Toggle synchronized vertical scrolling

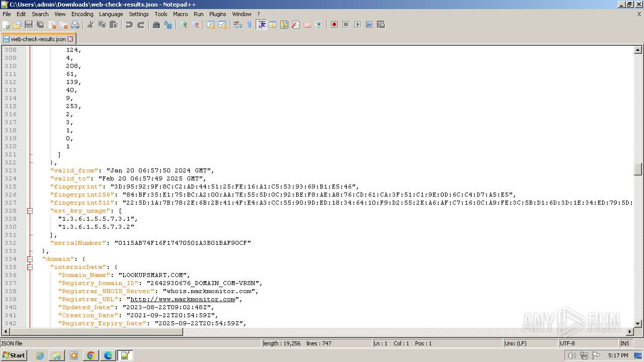211,25
